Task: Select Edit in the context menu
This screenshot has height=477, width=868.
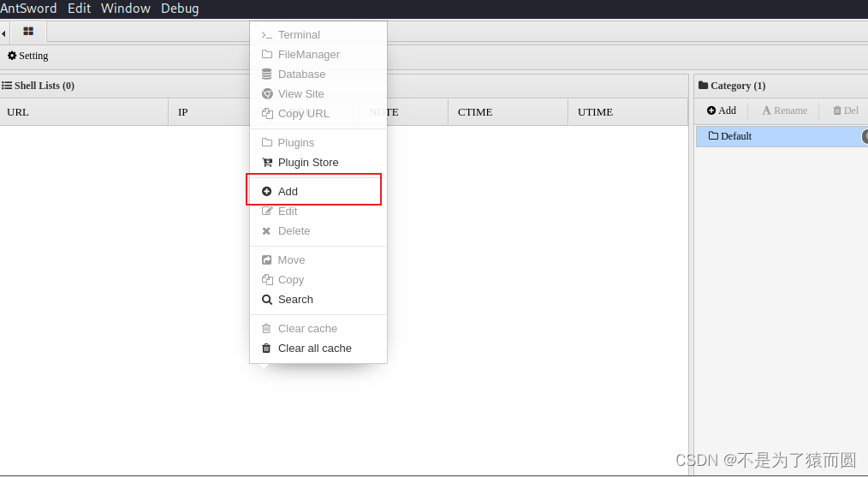Action: coord(318,211)
